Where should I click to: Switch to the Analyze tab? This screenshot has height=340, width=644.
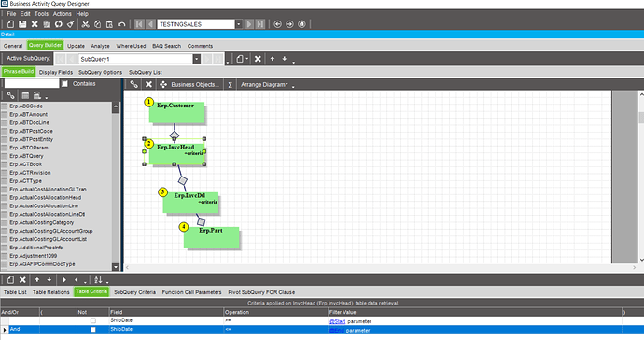pos(100,46)
